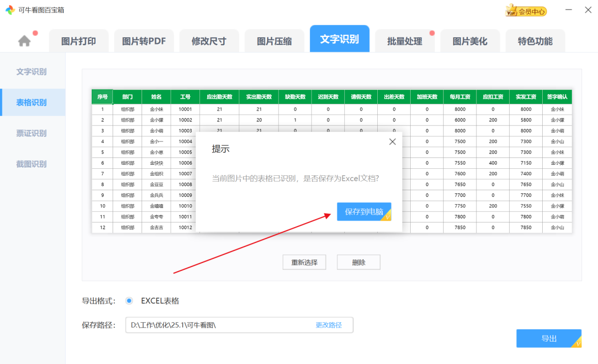Click the 工号 column header

point(185,97)
